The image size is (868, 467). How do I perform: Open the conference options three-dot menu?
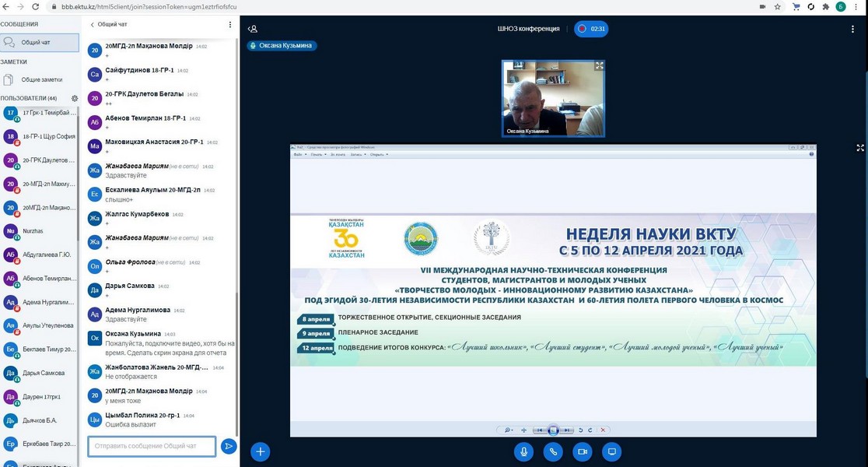tap(852, 29)
